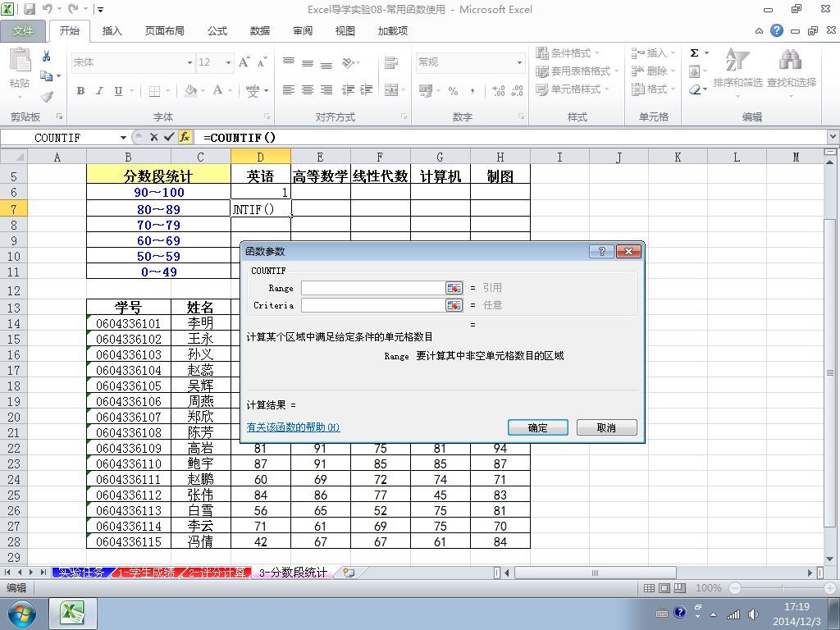The width and height of the screenshot is (840, 630).
Task: Click the Criteria field collapse dialog icon
Action: (x=454, y=305)
